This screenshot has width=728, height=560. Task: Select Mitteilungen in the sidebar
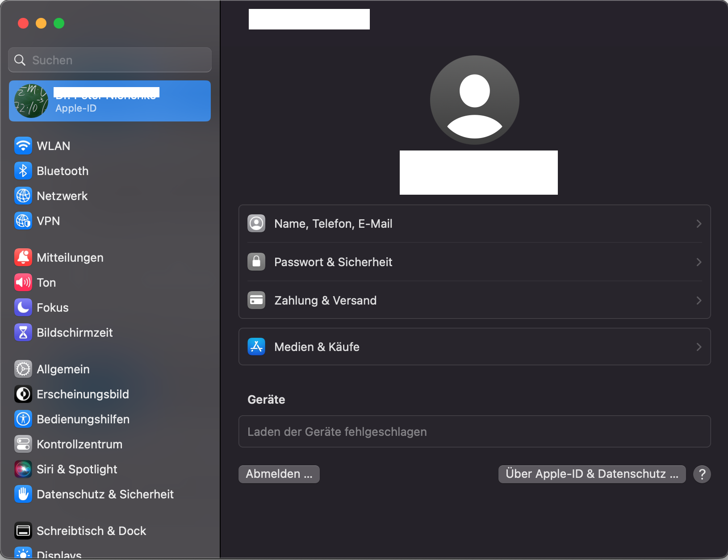110,257
